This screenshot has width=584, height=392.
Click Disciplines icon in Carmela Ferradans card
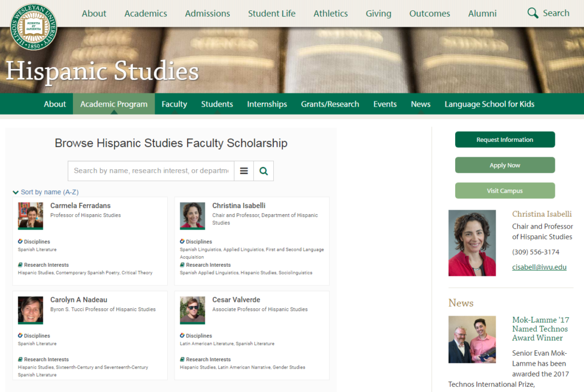(x=20, y=242)
